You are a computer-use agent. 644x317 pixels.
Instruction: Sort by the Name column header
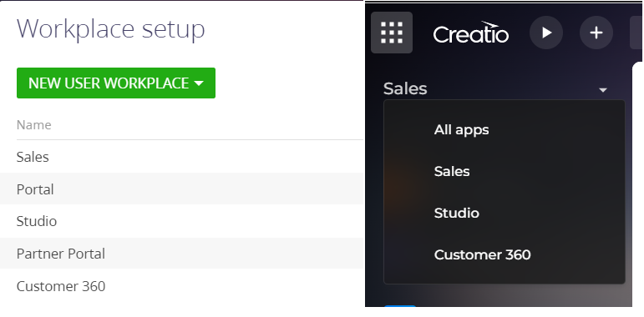(33, 124)
